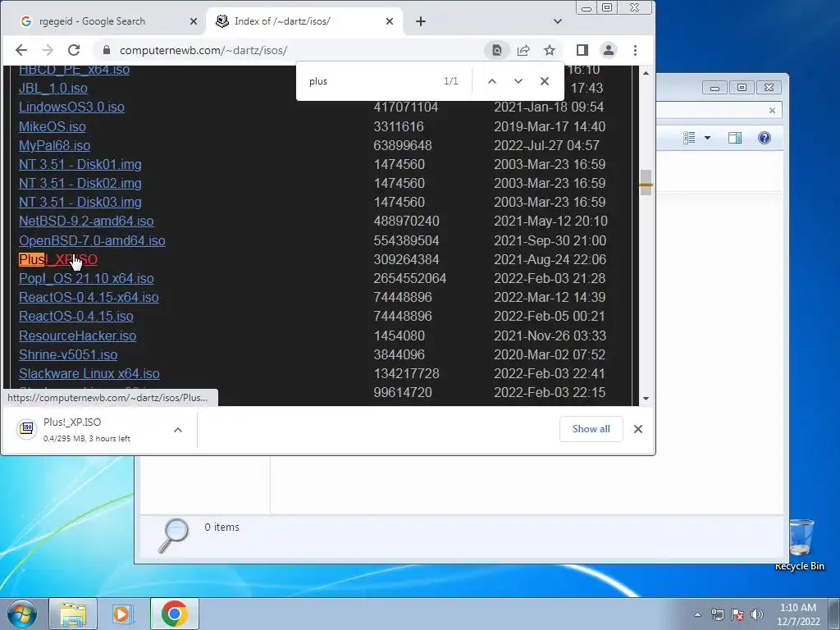
Task: Click the scrollbar down arrow
Action: click(x=646, y=399)
